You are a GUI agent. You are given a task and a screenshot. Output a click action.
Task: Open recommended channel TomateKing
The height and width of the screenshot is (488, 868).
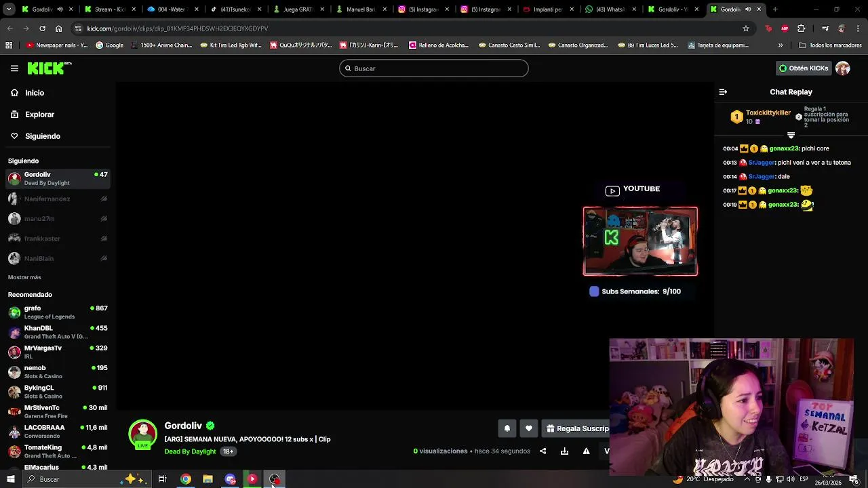[58, 451]
